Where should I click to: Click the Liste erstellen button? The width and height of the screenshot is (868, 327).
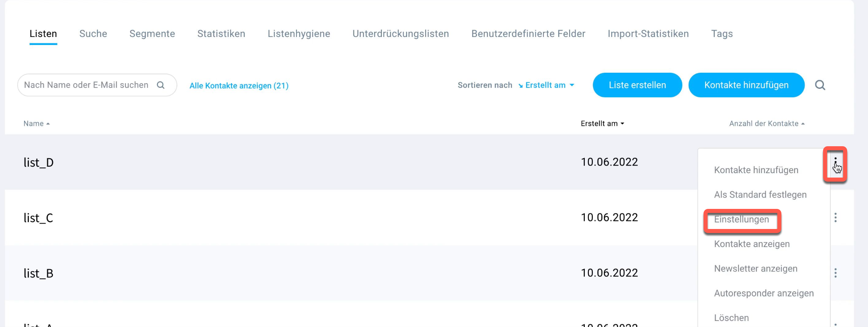(637, 85)
